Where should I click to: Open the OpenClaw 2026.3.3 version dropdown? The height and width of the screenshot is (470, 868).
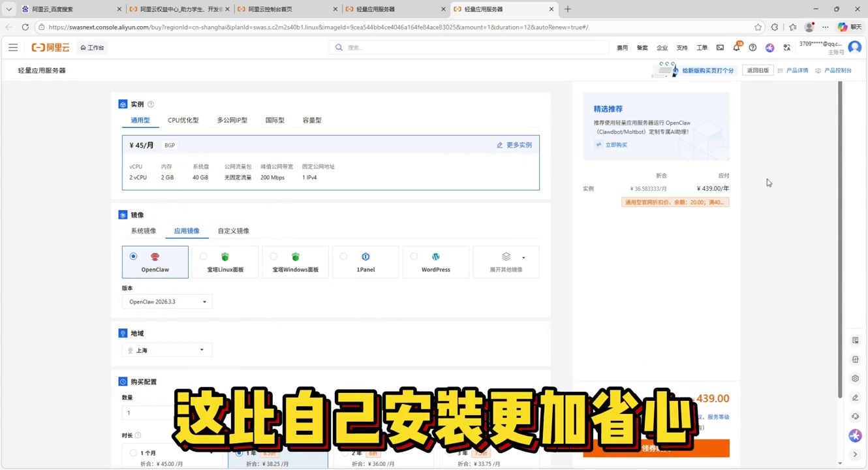pyautogui.click(x=167, y=302)
